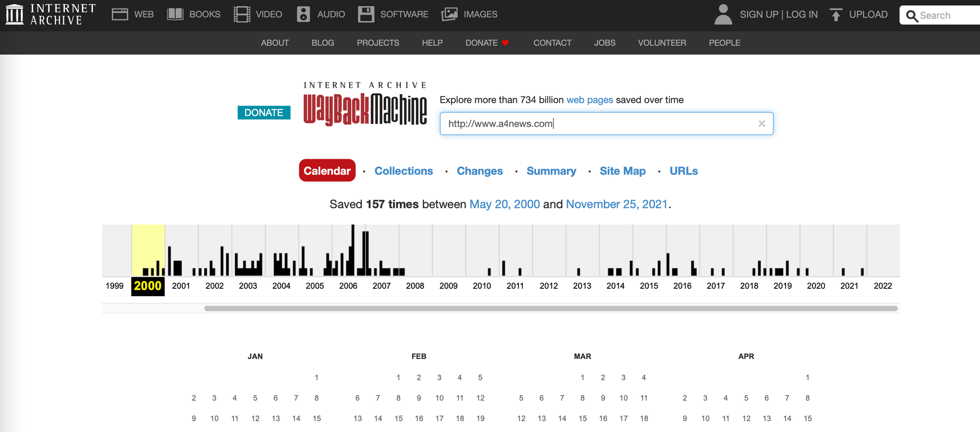Select year 2006 on the timeline

point(348,286)
